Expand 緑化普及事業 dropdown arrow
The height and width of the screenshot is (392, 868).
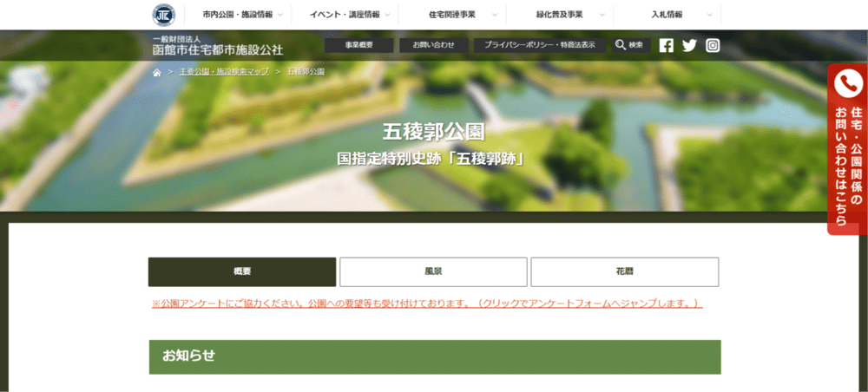pos(602,16)
